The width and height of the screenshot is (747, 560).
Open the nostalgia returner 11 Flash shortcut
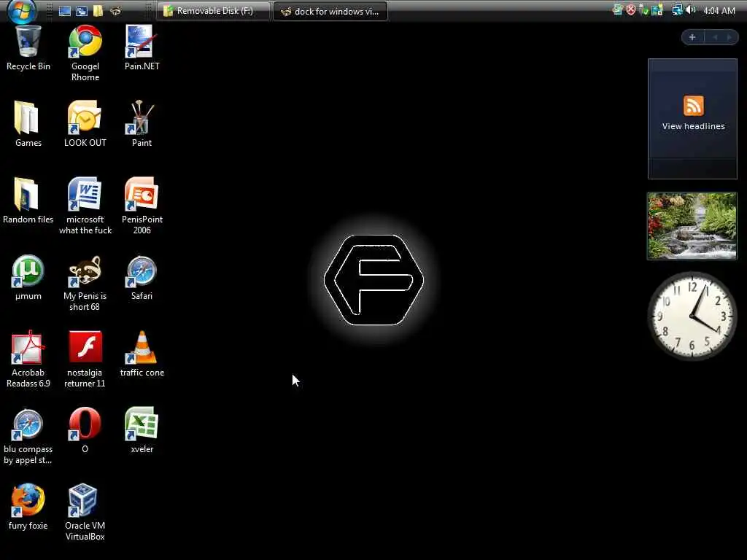85,359
